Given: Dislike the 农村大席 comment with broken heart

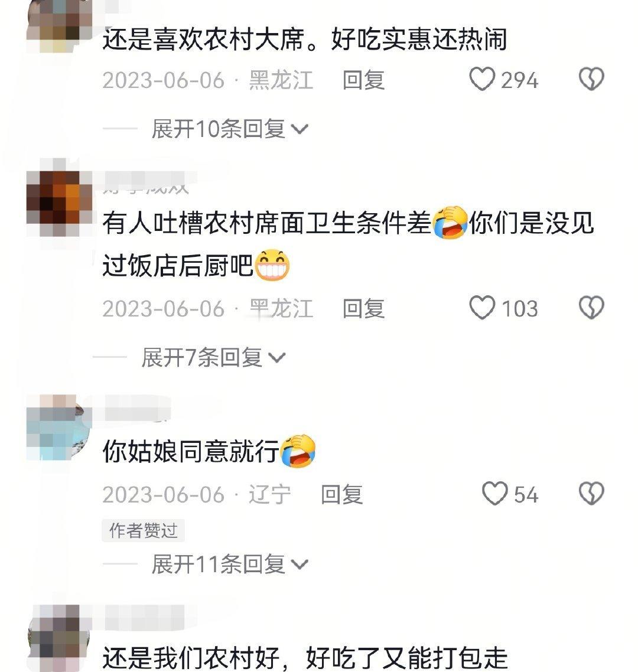Looking at the screenshot, I should pyautogui.click(x=591, y=79).
